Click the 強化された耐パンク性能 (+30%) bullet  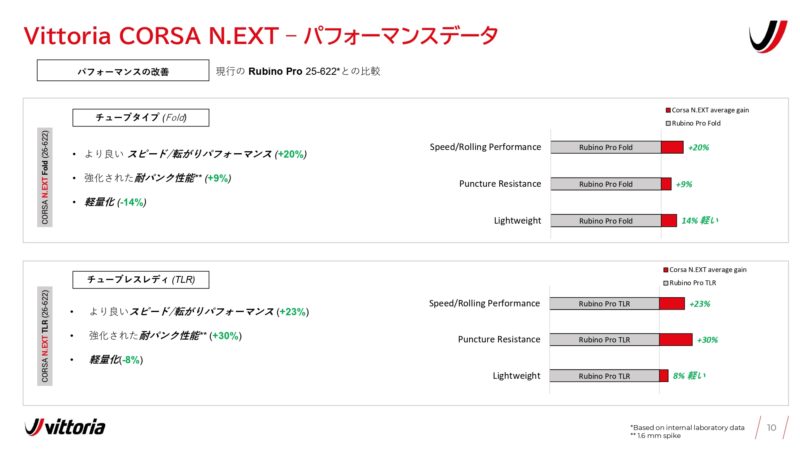(165, 335)
